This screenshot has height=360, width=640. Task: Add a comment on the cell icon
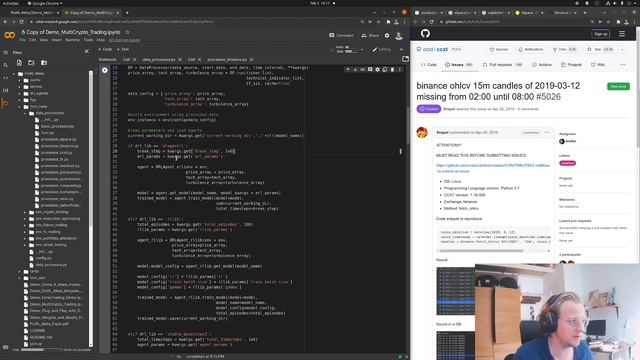[x=370, y=70]
